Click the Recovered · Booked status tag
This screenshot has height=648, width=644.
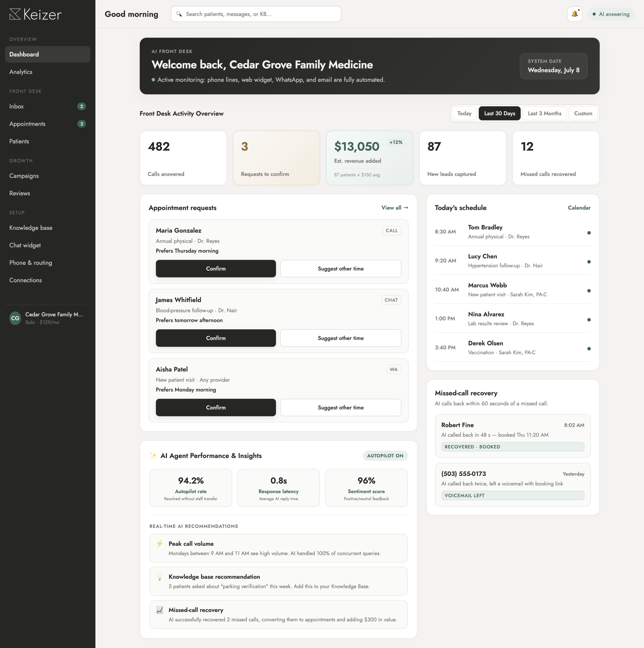(x=513, y=447)
